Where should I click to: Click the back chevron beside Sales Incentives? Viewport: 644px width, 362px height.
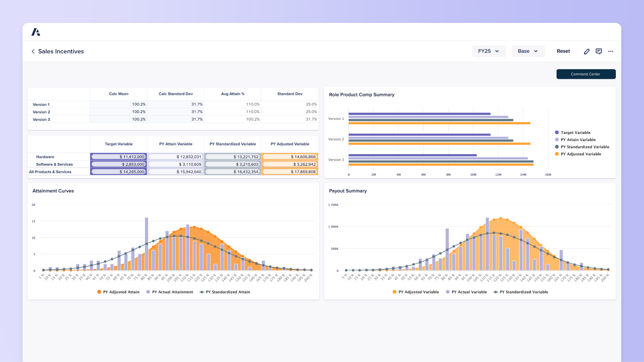pyautogui.click(x=33, y=51)
